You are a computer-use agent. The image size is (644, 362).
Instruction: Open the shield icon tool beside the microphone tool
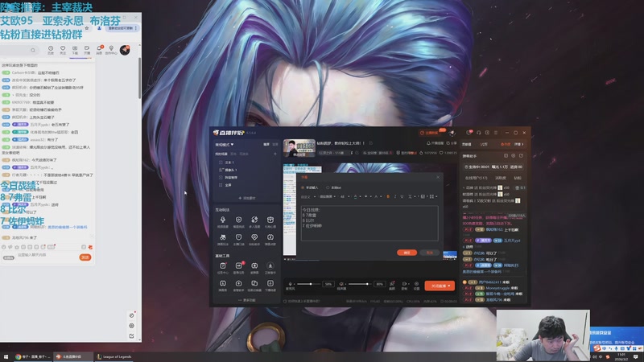pos(238,220)
